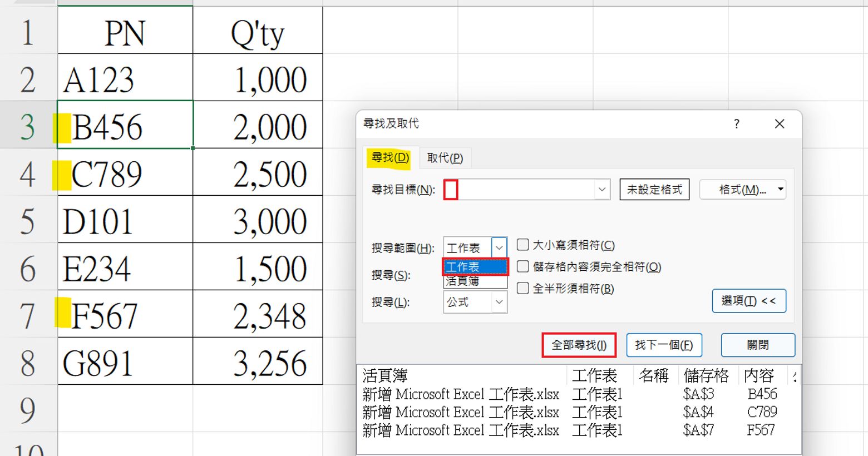Click the 找下一個 button
Image resolution: width=868 pixels, height=456 pixels.
[x=664, y=345]
